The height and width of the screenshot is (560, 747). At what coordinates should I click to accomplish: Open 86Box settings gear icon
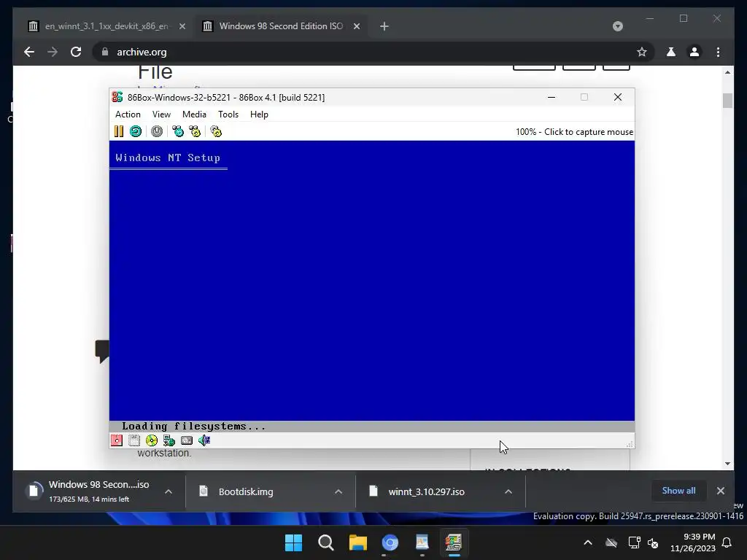pyautogui.click(x=216, y=131)
